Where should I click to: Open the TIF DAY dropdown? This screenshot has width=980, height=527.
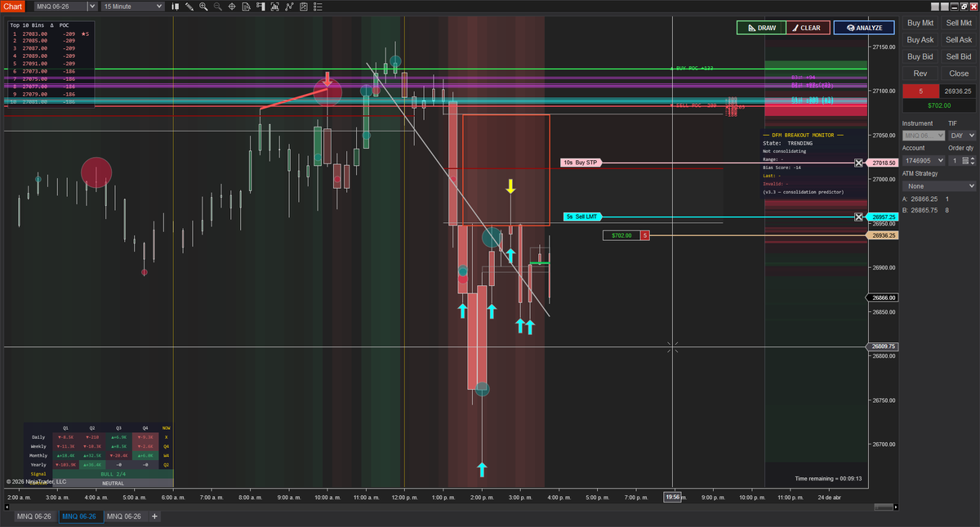tap(962, 136)
